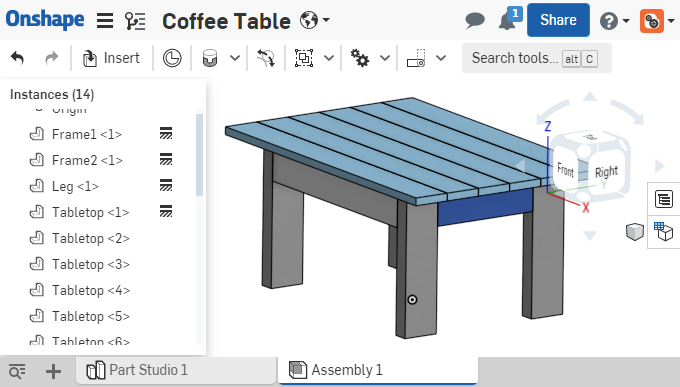Click the plus to add new tab
This screenshot has height=387, width=680.
point(53,371)
